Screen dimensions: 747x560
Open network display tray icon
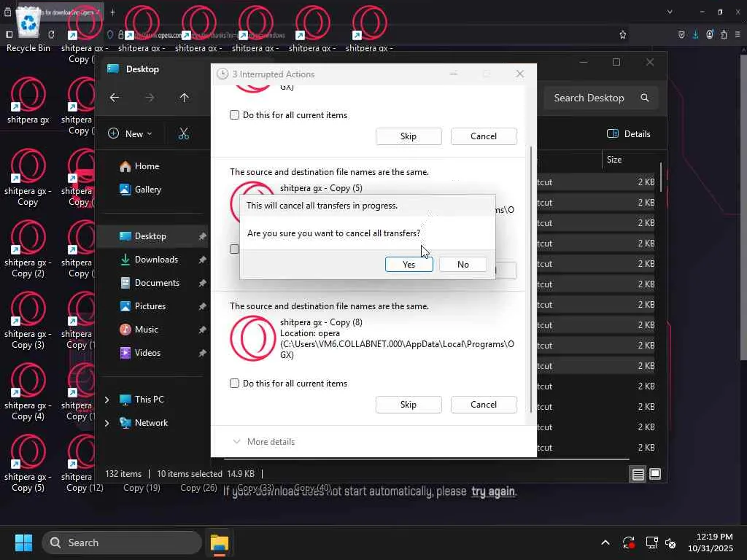[651, 542]
